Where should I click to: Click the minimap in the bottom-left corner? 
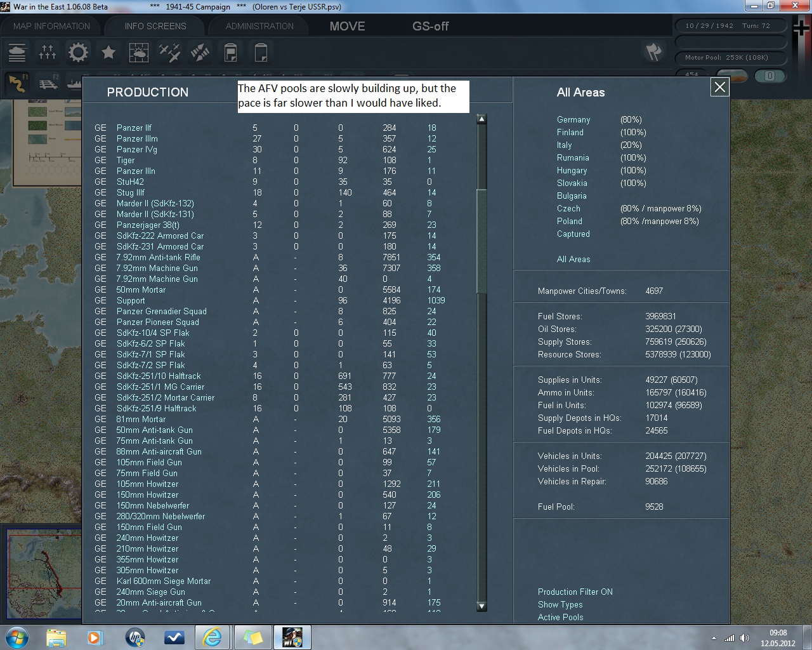[43, 574]
